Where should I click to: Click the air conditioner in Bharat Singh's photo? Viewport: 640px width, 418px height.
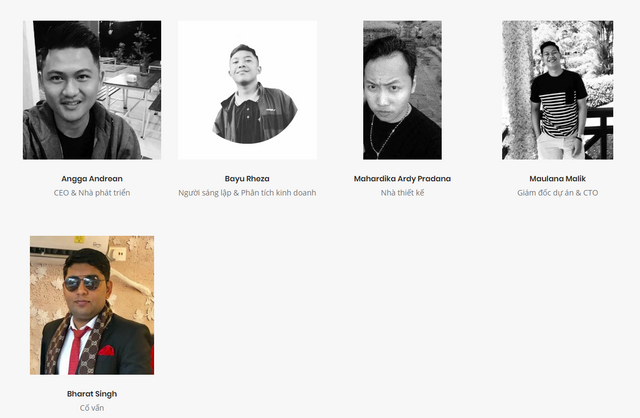pyautogui.click(x=69, y=247)
